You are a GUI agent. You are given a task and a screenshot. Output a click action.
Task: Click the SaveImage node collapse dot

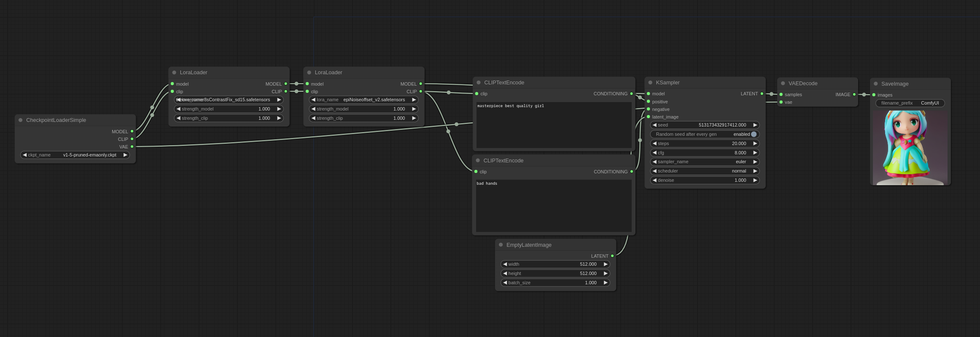[876, 84]
